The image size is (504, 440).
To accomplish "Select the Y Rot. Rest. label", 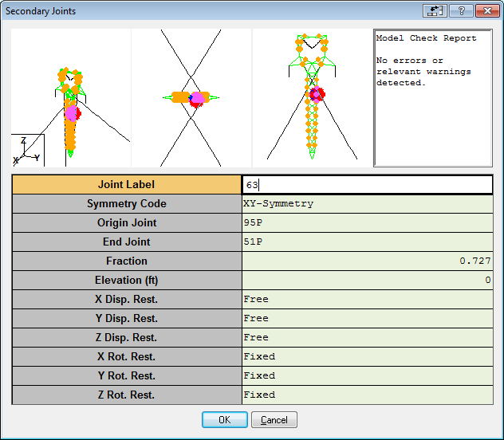I will coord(127,375).
